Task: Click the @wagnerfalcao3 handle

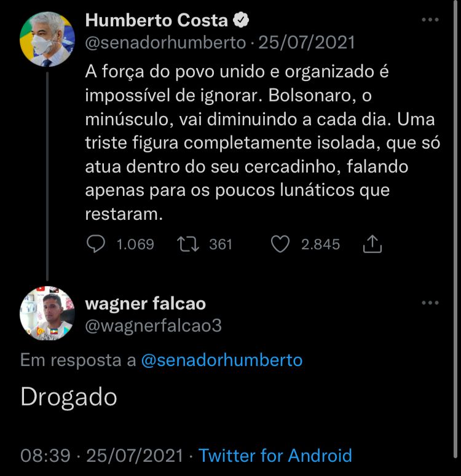Action: click(x=153, y=326)
